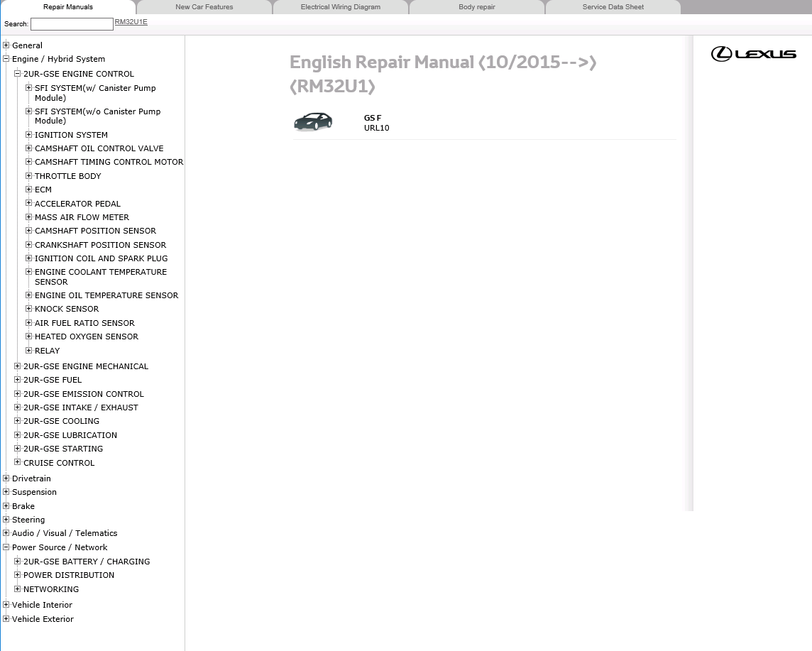Image resolution: width=812 pixels, height=651 pixels.
Task: Expand ENGINE OIL TEMPERATURE SENSOR node
Action: (29, 295)
